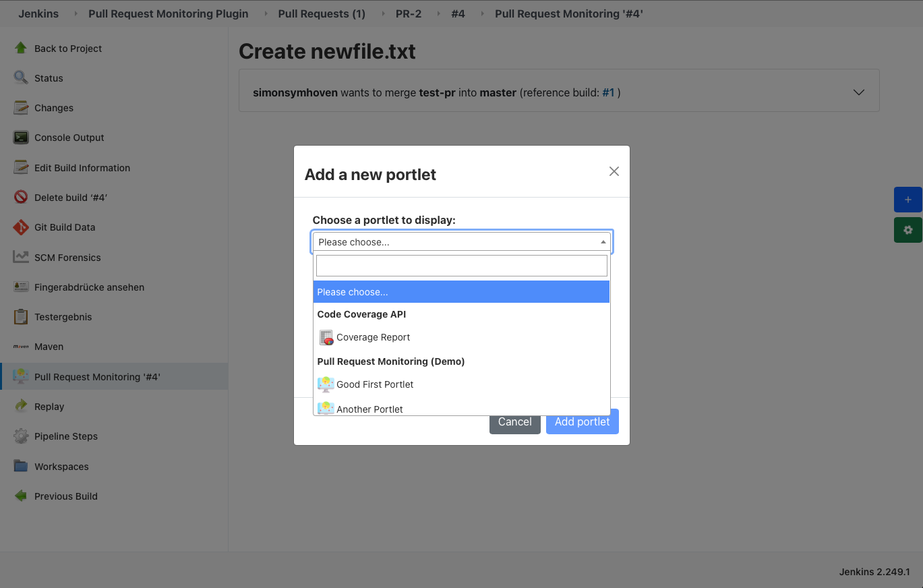Click the Pipeline Steps gear icon

tap(21, 436)
